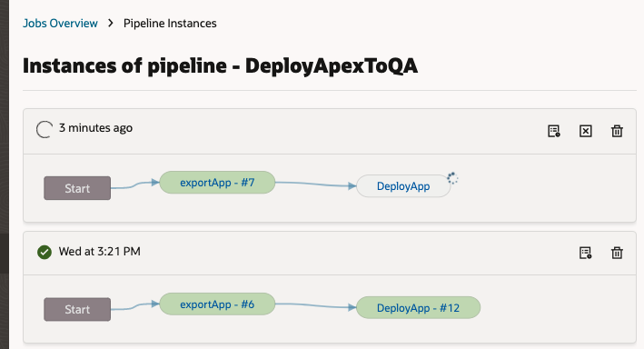Cancel the running 3 minutes ago pipeline instance
Screen dimensions: 644x349
pyautogui.click(x=586, y=131)
